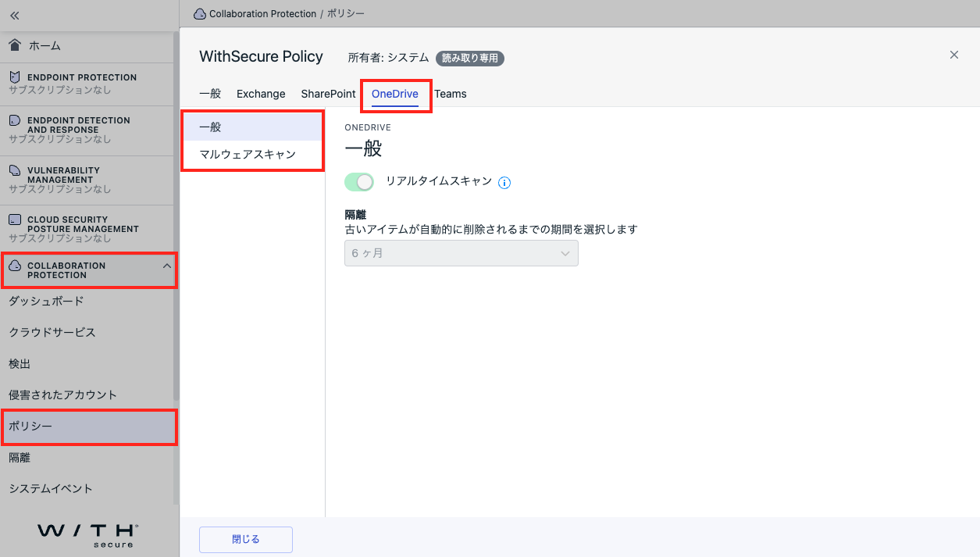Click the 閉じる button
980x557 pixels.
coord(246,540)
